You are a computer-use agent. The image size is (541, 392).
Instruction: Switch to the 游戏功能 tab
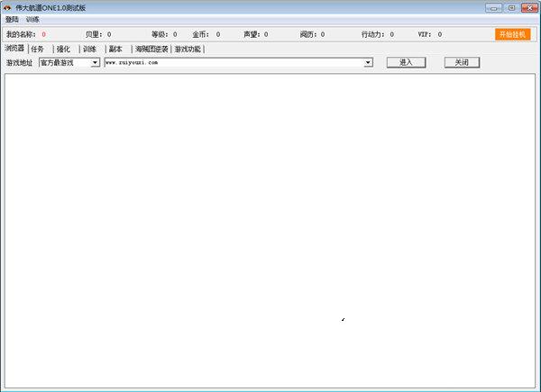(x=188, y=49)
